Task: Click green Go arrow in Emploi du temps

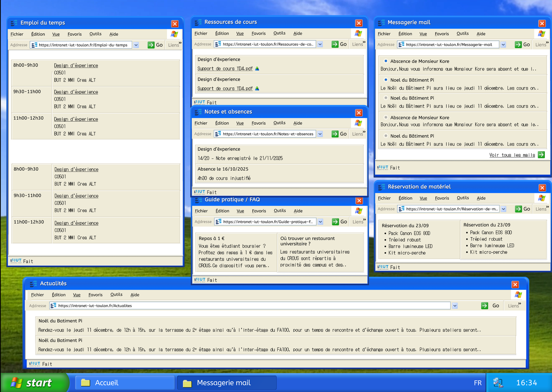Action: (151, 45)
